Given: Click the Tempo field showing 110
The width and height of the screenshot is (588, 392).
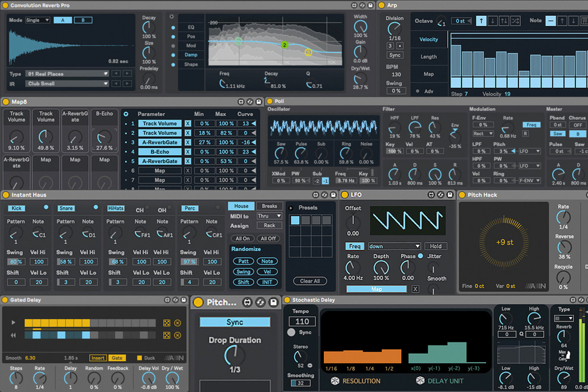Looking at the screenshot, I should [302, 322].
